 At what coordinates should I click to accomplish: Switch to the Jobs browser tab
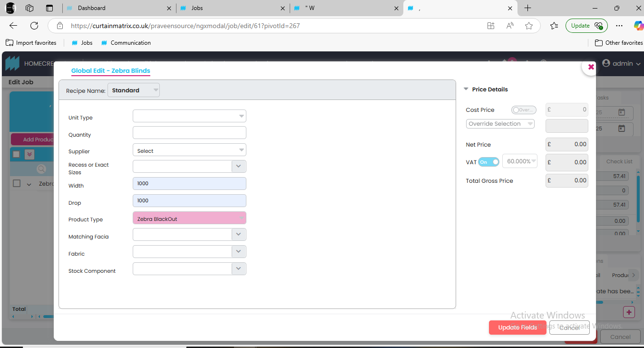233,8
